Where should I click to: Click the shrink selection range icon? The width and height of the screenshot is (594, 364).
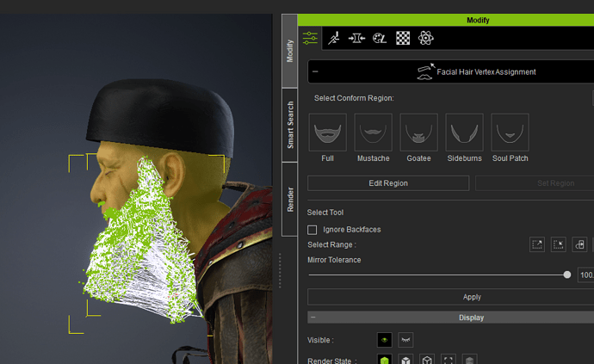point(558,244)
